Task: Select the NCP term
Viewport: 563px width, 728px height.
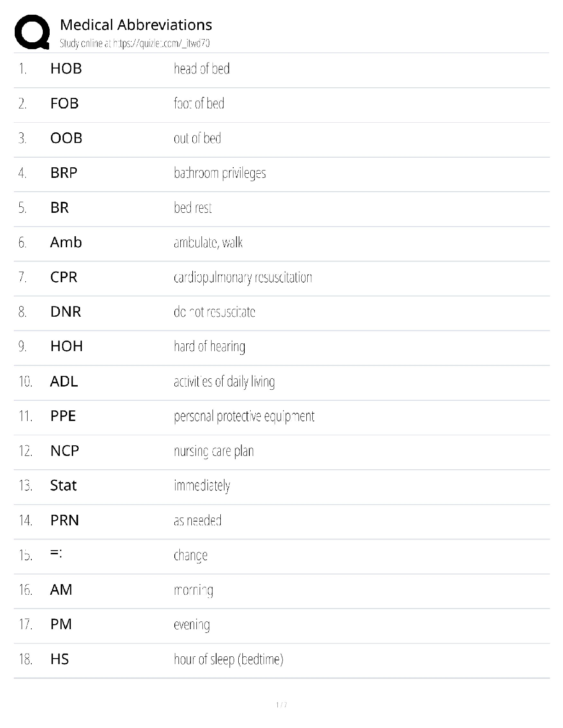Action: tap(65, 451)
